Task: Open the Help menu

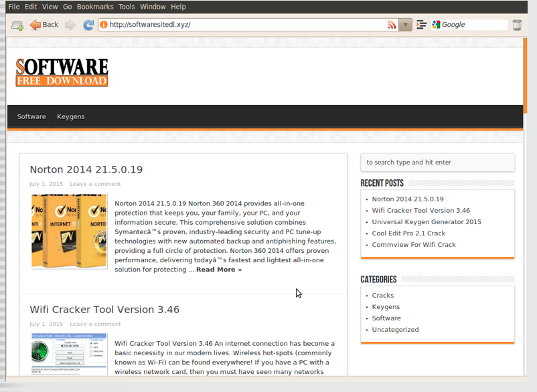Action: (178, 7)
